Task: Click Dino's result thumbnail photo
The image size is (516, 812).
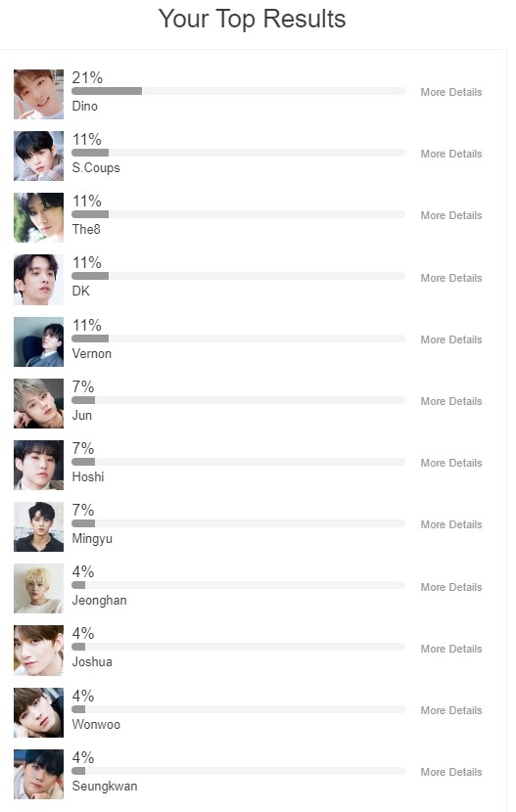Action: click(x=38, y=94)
